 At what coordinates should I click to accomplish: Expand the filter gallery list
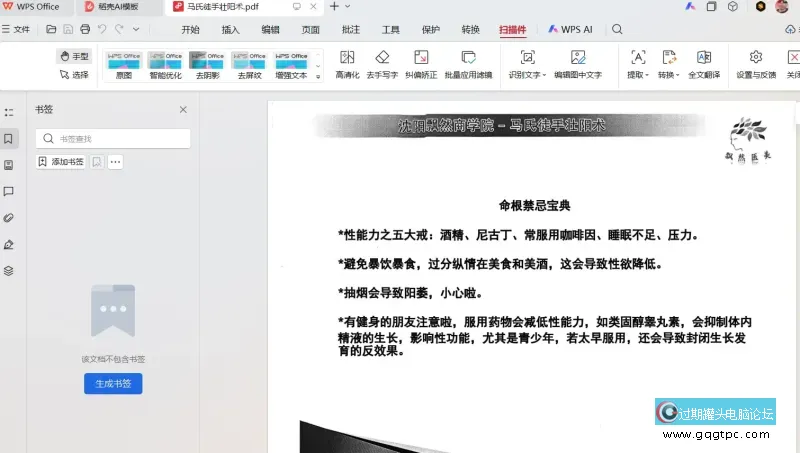[x=318, y=77]
